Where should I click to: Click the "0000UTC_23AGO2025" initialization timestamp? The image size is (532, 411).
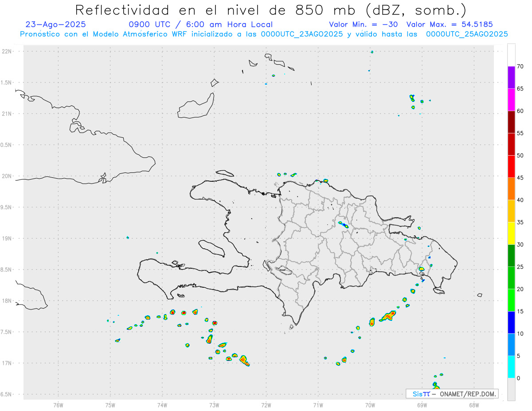301,34
